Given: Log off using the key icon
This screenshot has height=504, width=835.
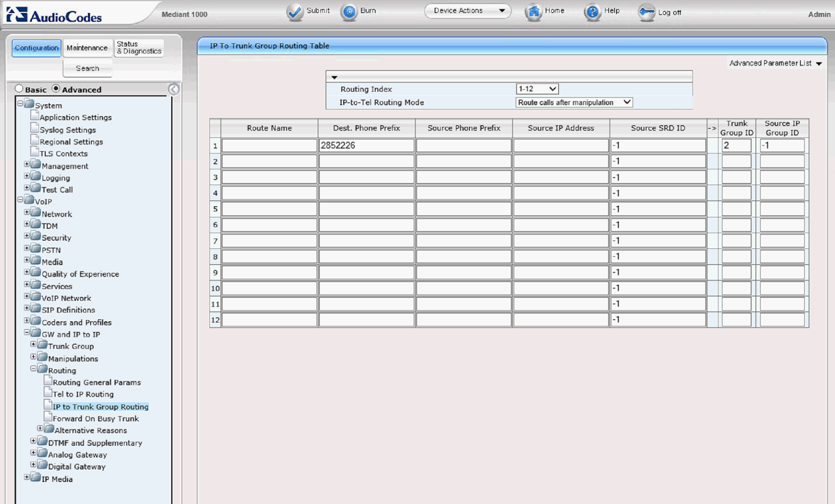Looking at the screenshot, I should click(x=647, y=11).
